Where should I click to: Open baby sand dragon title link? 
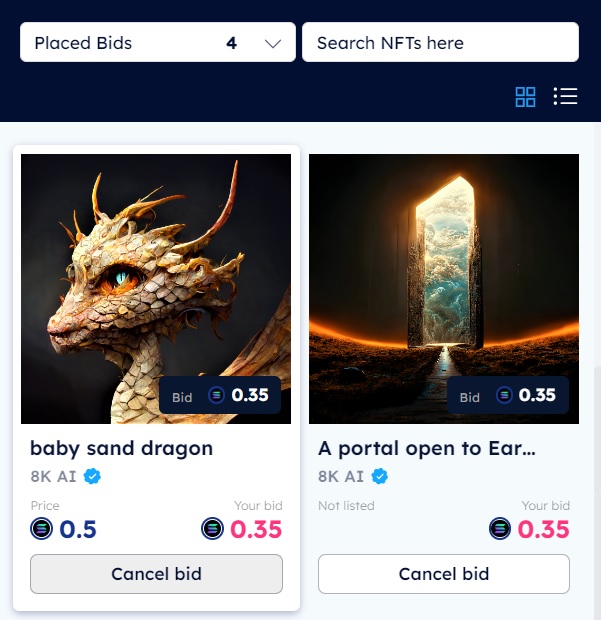pyautogui.click(x=121, y=449)
